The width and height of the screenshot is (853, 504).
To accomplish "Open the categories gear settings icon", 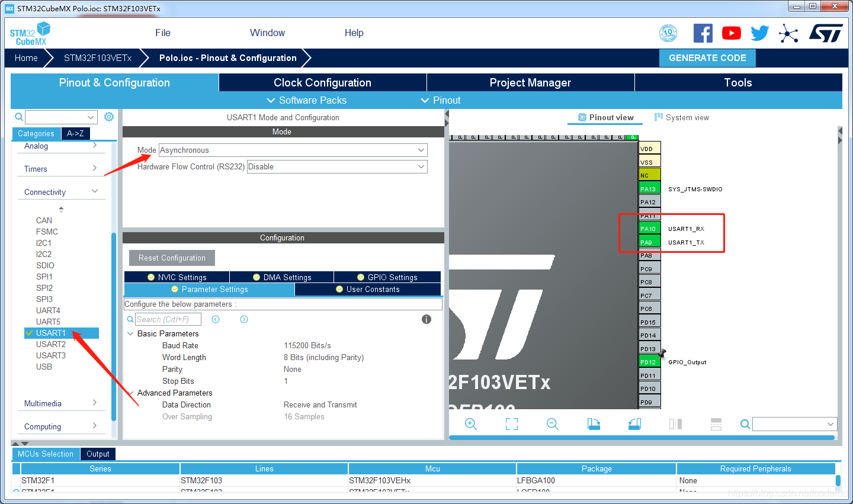I will tap(109, 117).
